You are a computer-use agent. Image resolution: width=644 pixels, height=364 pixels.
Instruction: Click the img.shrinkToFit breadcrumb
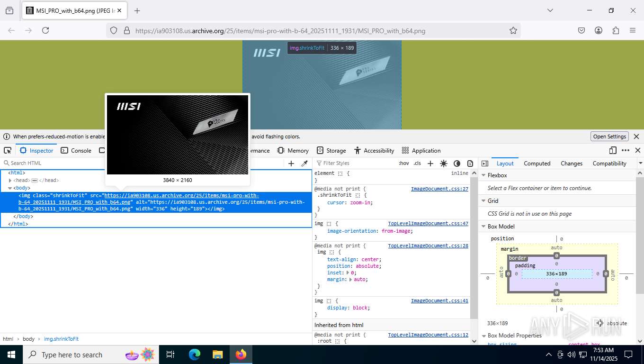(61, 339)
